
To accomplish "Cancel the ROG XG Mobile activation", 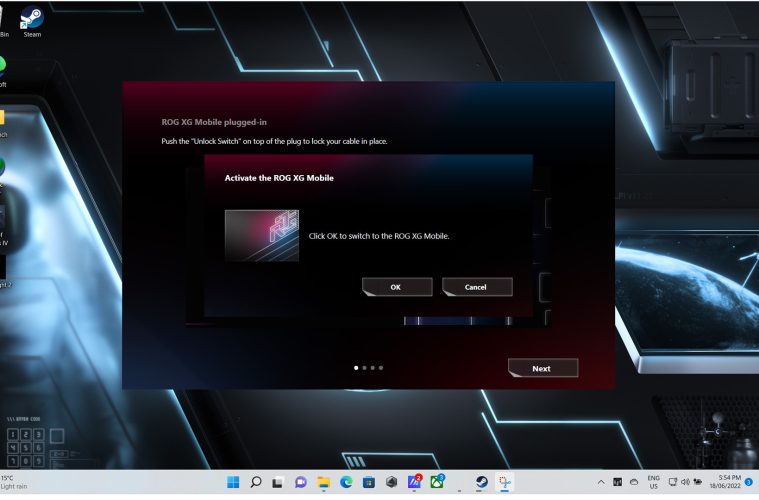I will point(477,287).
